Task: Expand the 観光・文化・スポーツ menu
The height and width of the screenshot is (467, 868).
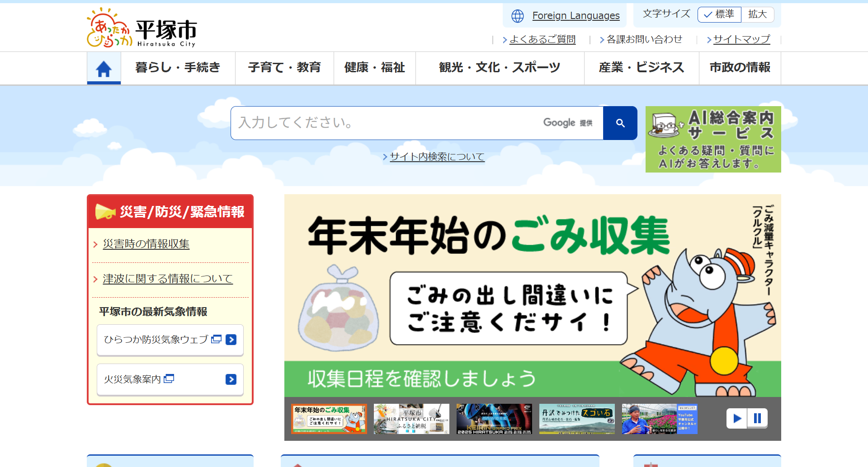Action: 500,68
